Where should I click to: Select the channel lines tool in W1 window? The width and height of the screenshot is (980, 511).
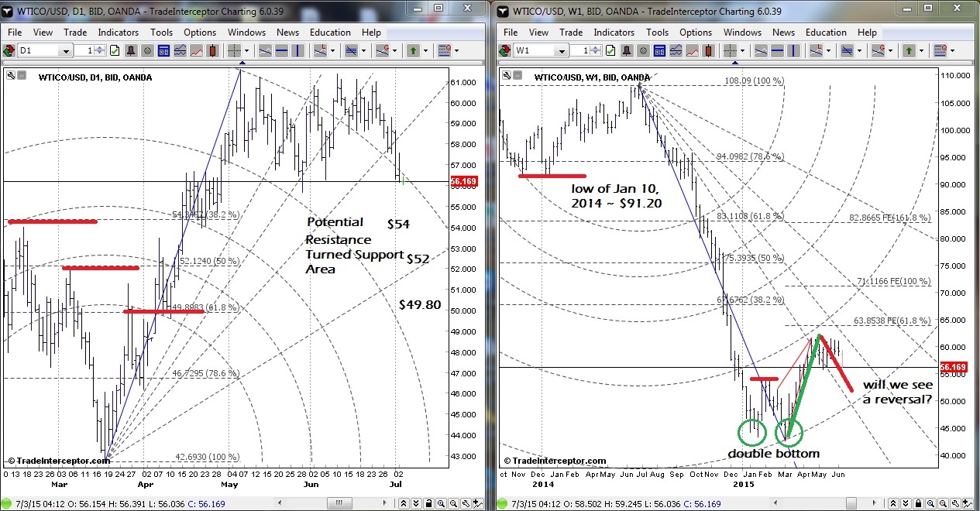[x=847, y=50]
